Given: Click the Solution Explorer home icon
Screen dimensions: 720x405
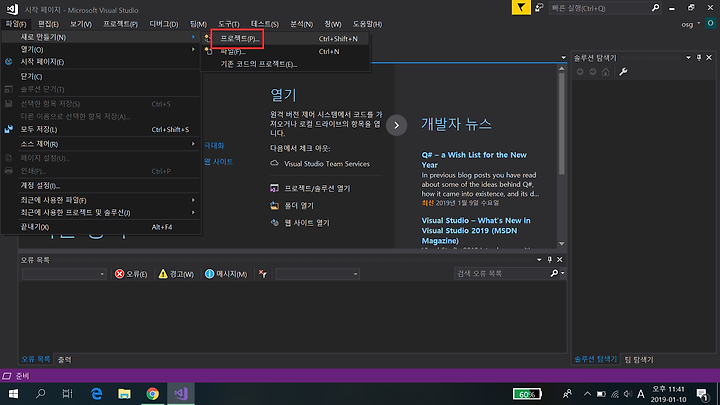Looking at the screenshot, I should tap(606, 72).
